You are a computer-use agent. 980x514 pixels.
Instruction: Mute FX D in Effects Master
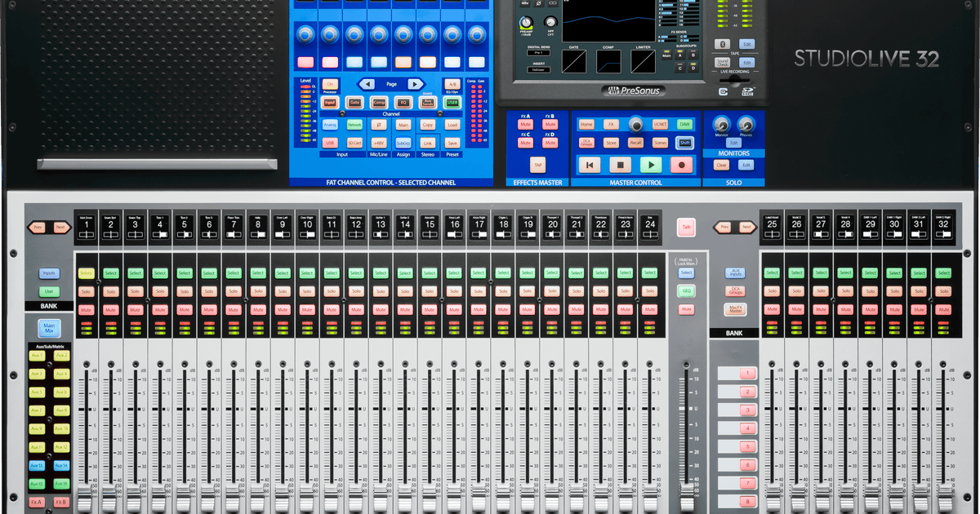550,143
